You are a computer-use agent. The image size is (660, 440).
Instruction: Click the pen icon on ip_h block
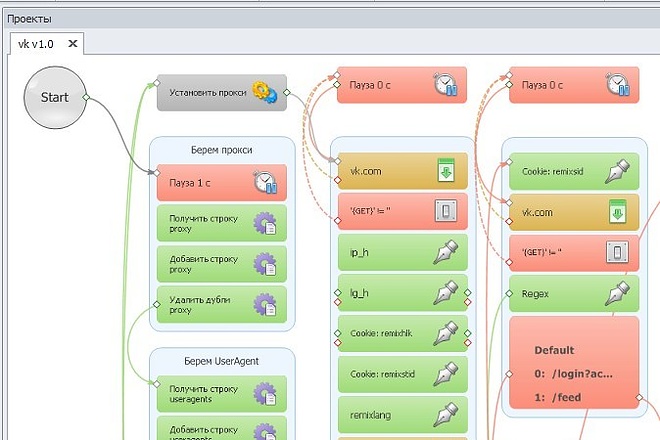446,252
